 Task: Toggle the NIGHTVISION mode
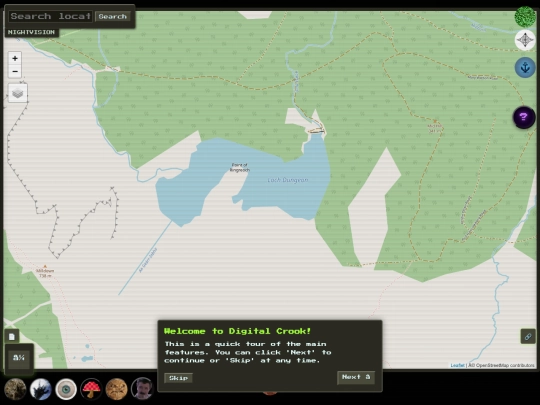[x=31, y=32]
